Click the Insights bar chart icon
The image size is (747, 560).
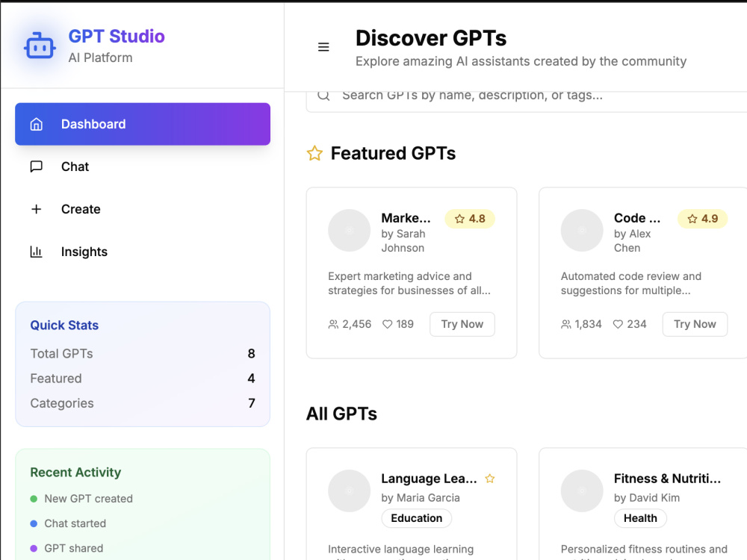(x=36, y=252)
